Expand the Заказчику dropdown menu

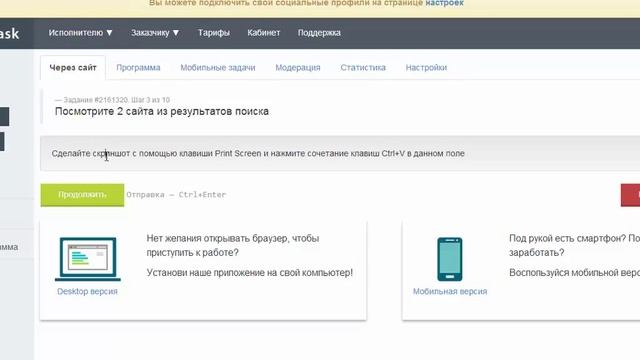pyautogui.click(x=155, y=33)
